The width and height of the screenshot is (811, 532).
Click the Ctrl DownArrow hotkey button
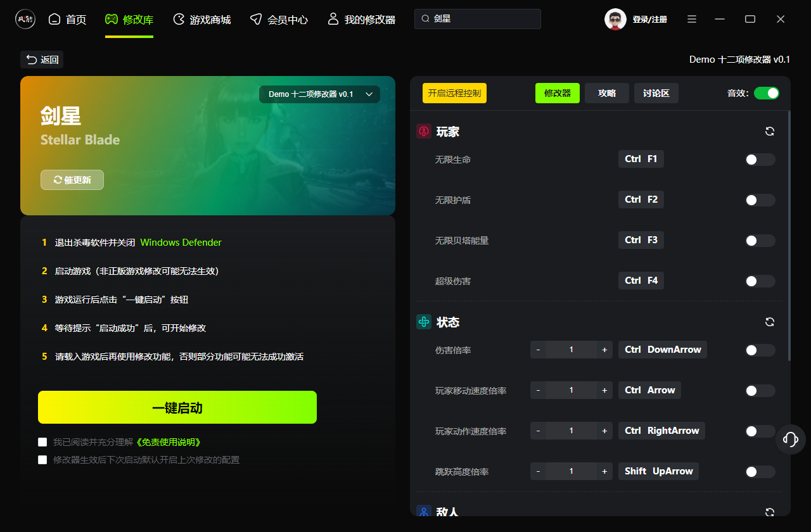click(663, 350)
